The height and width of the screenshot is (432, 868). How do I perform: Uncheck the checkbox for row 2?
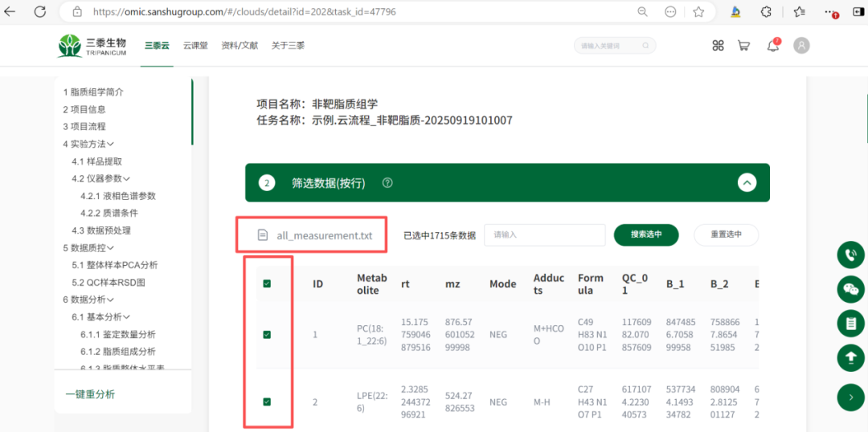point(267,401)
